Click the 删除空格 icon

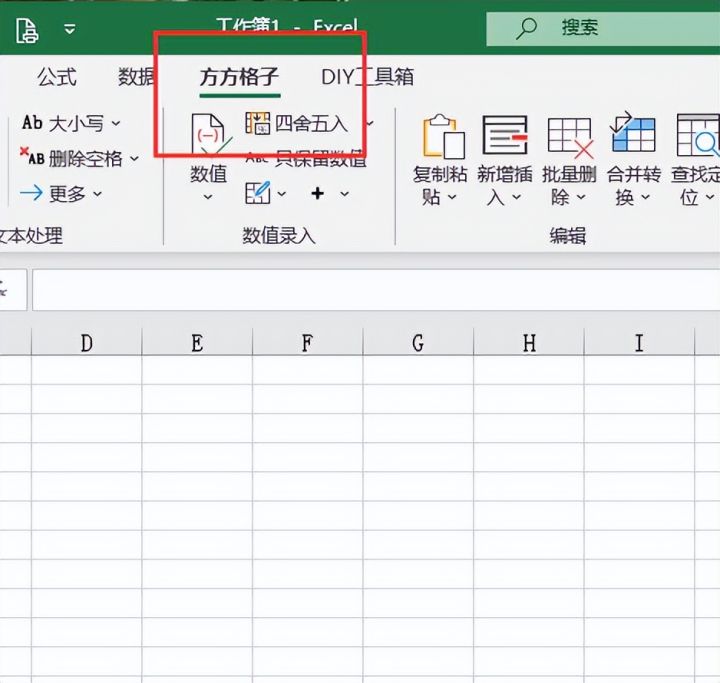coord(32,156)
